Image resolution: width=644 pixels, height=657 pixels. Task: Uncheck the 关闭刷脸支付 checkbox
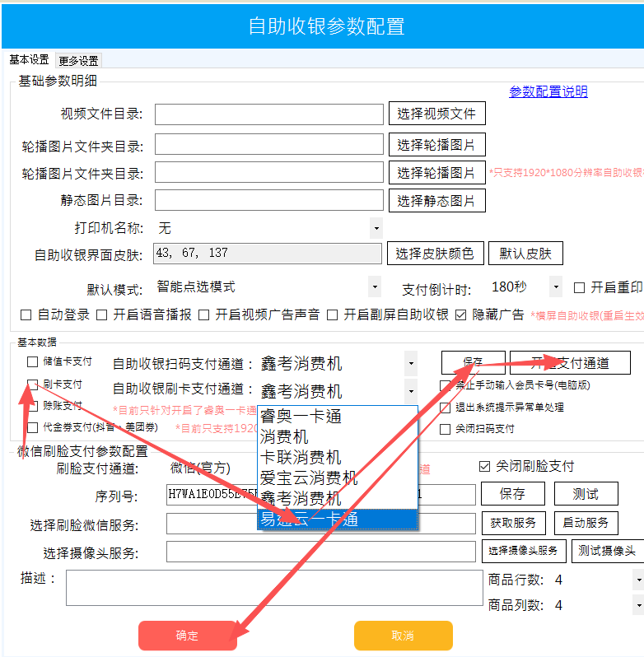pyautogui.click(x=484, y=466)
